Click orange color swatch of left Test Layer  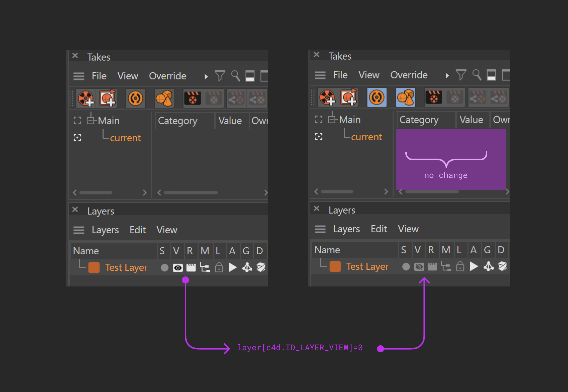[94, 268]
